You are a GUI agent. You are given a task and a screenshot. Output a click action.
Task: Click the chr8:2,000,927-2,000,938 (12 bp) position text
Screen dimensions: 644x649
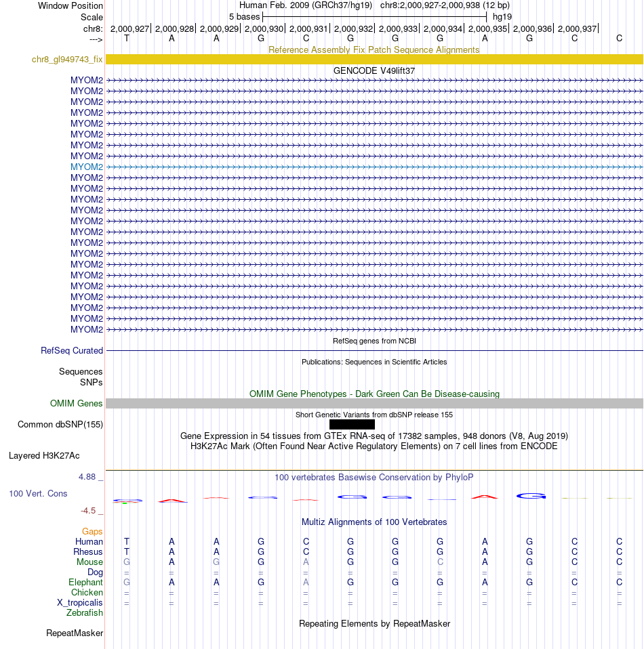coord(445,5)
